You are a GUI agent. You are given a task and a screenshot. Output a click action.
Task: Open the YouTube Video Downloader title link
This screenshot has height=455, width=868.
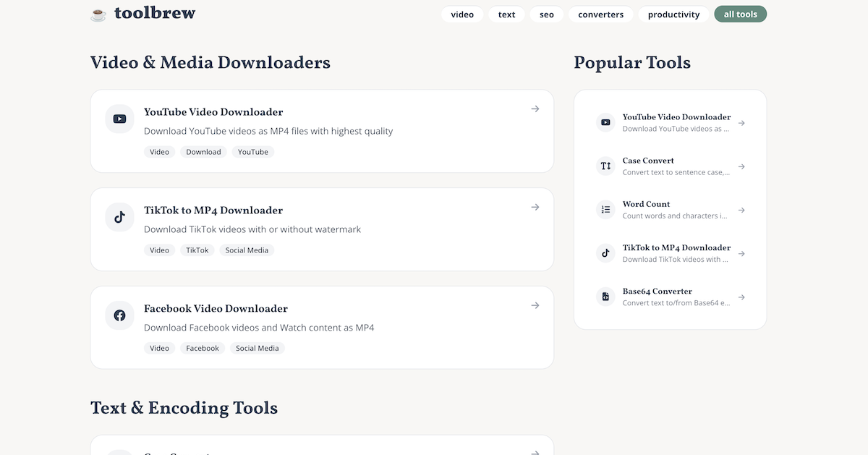(213, 111)
